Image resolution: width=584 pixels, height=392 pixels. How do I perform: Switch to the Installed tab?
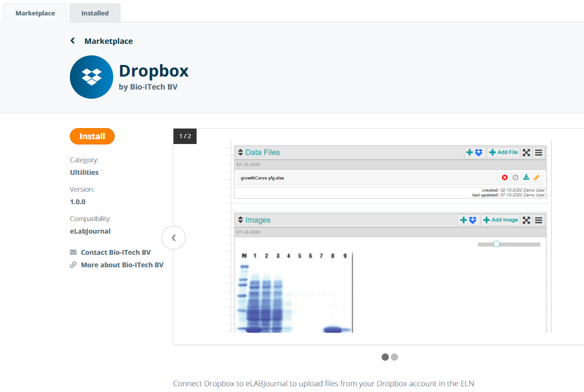(95, 13)
